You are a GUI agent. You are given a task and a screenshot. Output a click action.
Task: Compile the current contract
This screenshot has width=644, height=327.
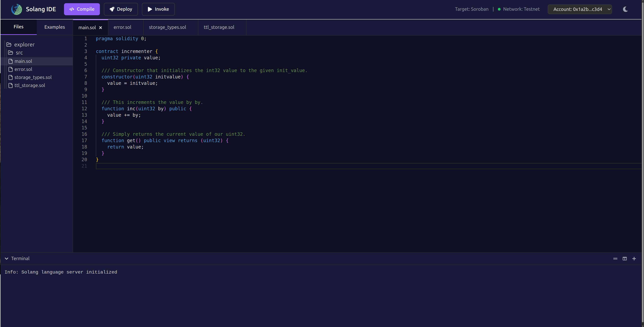pyautogui.click(x=82, y=9)
